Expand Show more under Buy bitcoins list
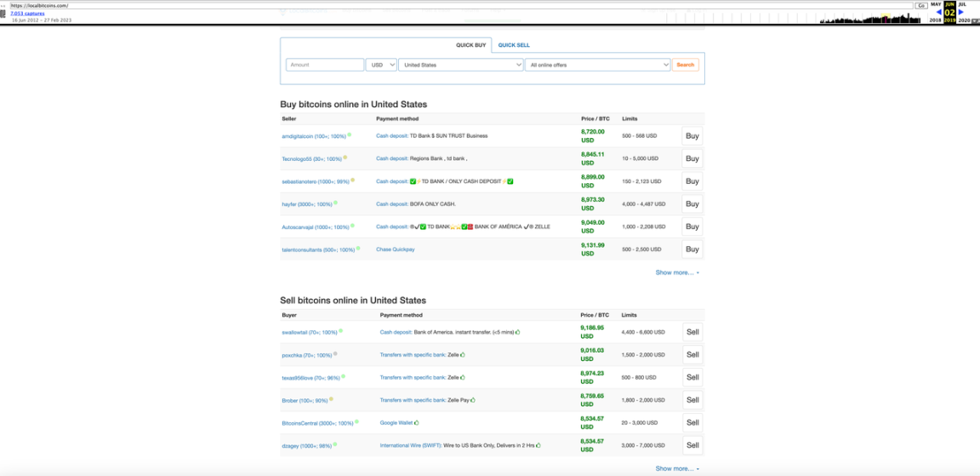 pos(677,272)
